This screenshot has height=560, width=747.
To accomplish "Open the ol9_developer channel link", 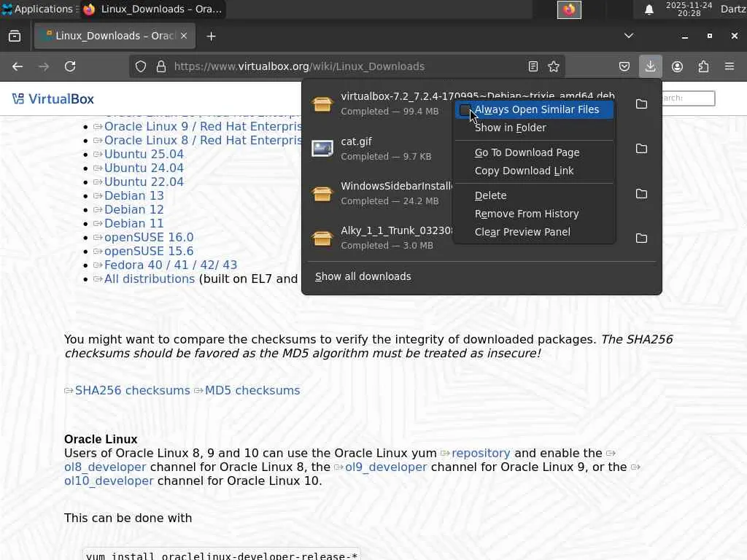I will pos(386,467).
